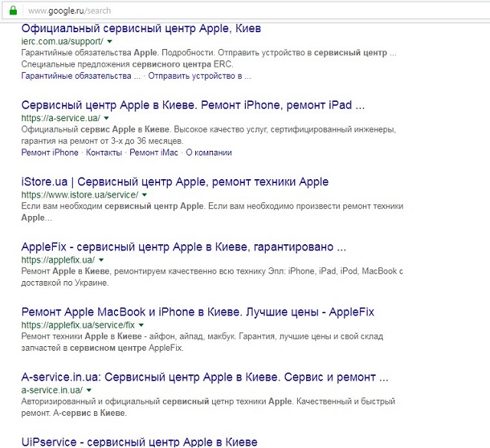Expand dropdown arrow next to istore.ua/service/

coord(145,195)
